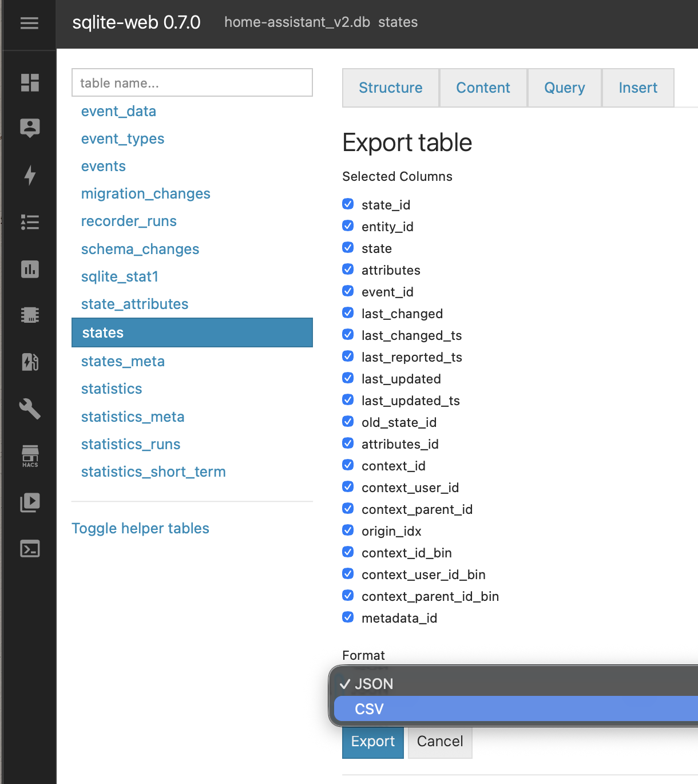Viewport: 698px width, 784px height.
Task: Open the bulleted list logbook icon
Action: pos(30,222)
